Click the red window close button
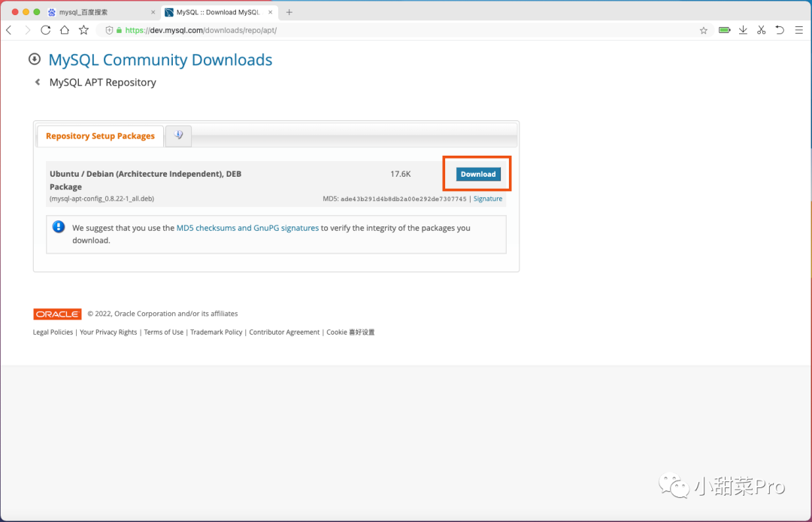Image resolution: width=812 pixels, height=522 pixels. coord(15,12)
